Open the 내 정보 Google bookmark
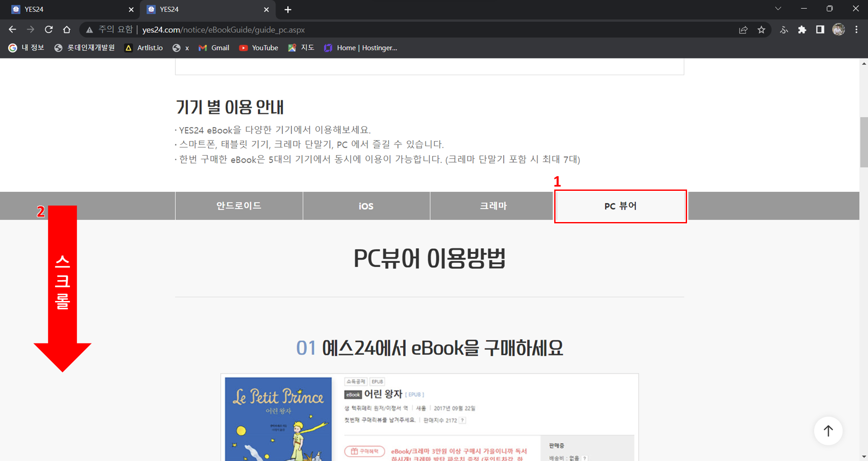This screenshot has width=868, height=461. (26, 48)
